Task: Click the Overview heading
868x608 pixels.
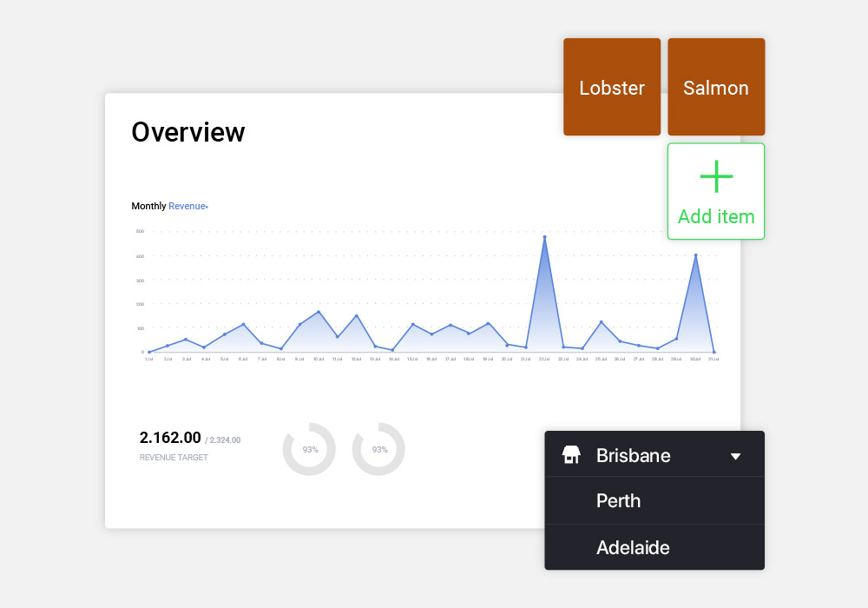Action: [188, 132]
